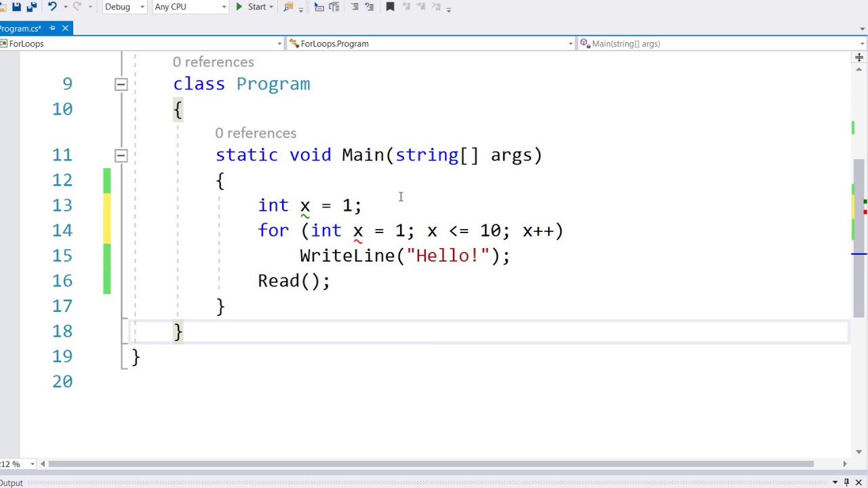Click the 'WriteLine' call on line 15
Image resolution: width=868 pixels, height=488 pixels.
(x=347, y=256)
